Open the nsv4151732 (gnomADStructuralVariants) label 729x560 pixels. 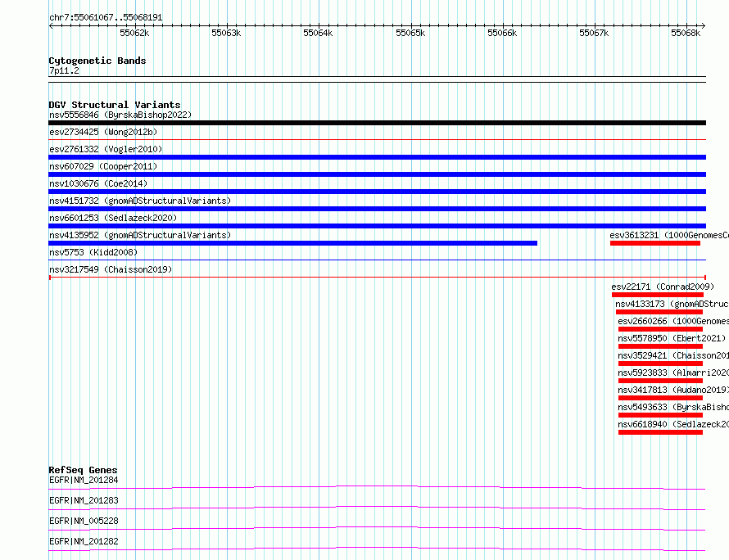point(140,201)
